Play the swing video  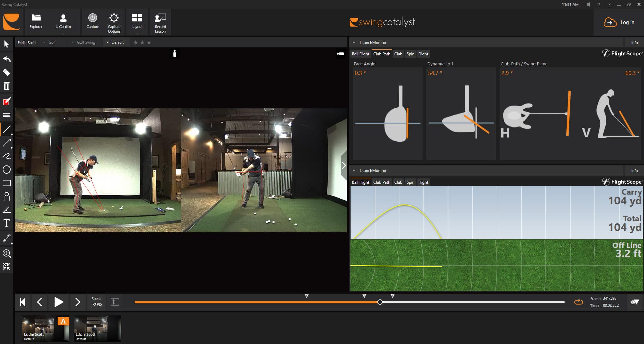click(59, 302)
